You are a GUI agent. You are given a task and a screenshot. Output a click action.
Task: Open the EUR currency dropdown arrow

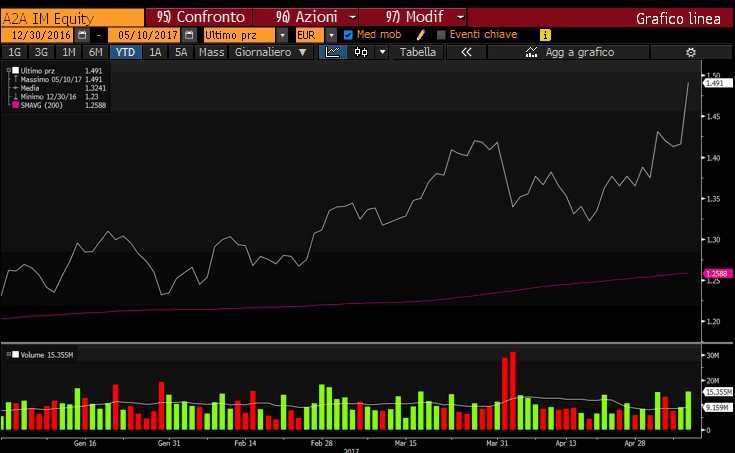[331, 35]
